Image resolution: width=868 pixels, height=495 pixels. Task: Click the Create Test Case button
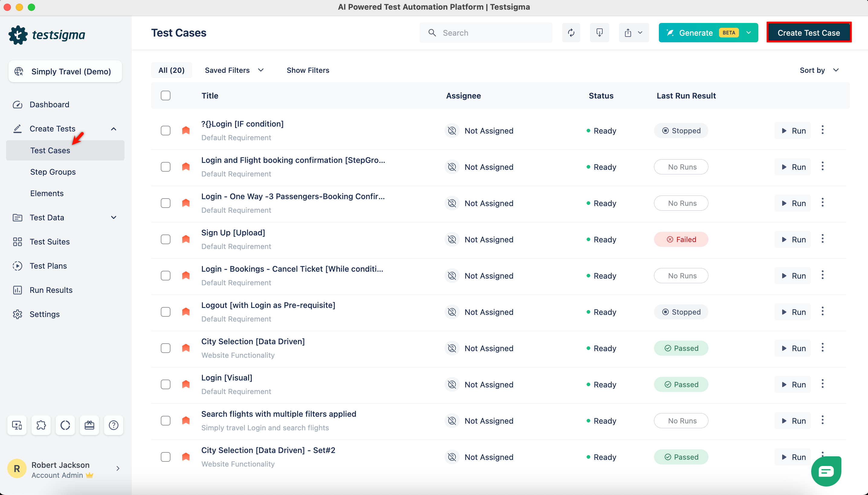click(x=809, y=33)
